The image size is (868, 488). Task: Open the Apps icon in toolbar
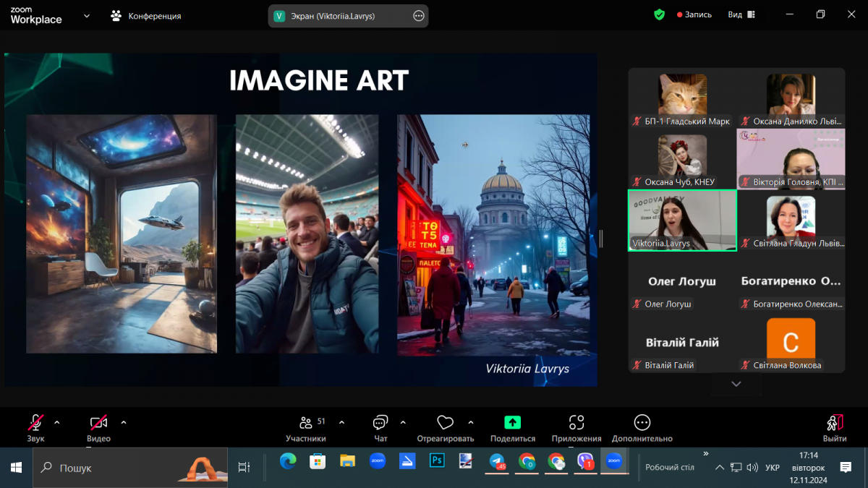tap(576, 423)
